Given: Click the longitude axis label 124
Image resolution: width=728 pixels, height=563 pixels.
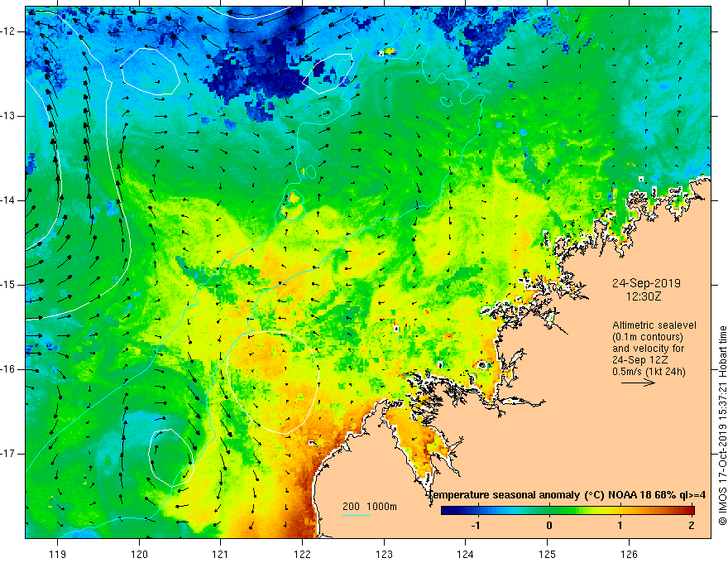Looking at the screenshot, I should [x=466, y=554].
